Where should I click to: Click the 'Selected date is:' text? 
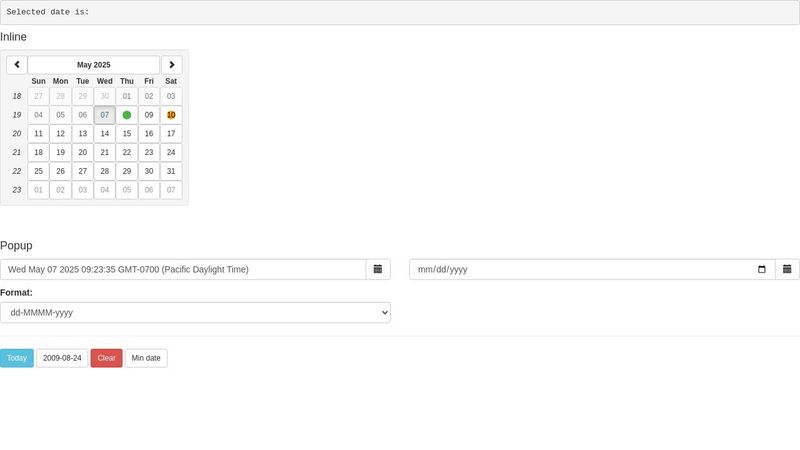[x=47, y=12]
